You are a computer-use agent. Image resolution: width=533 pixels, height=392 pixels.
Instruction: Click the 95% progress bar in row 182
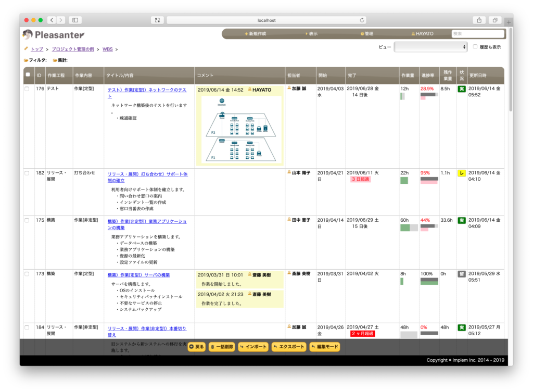click(x=429, y=181)
